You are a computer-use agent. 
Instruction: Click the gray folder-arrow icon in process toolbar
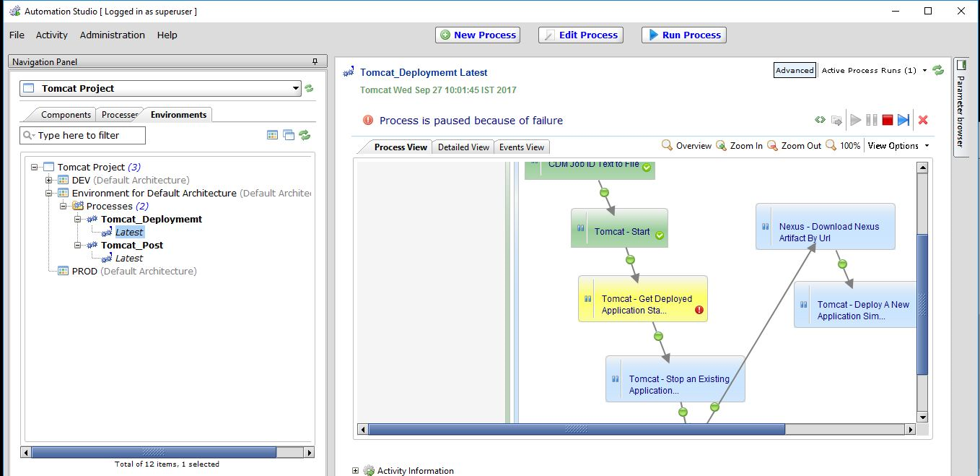pos(837,120)
